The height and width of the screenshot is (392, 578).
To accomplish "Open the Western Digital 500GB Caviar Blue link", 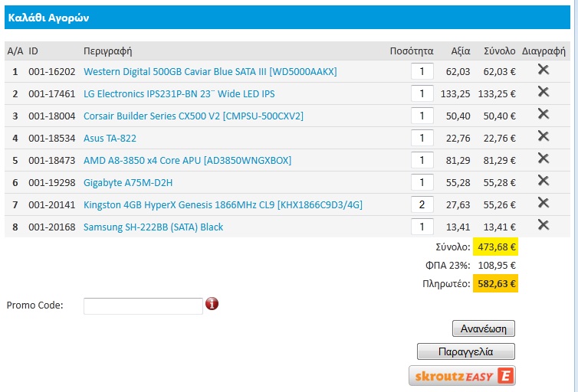I will (210, 71).
